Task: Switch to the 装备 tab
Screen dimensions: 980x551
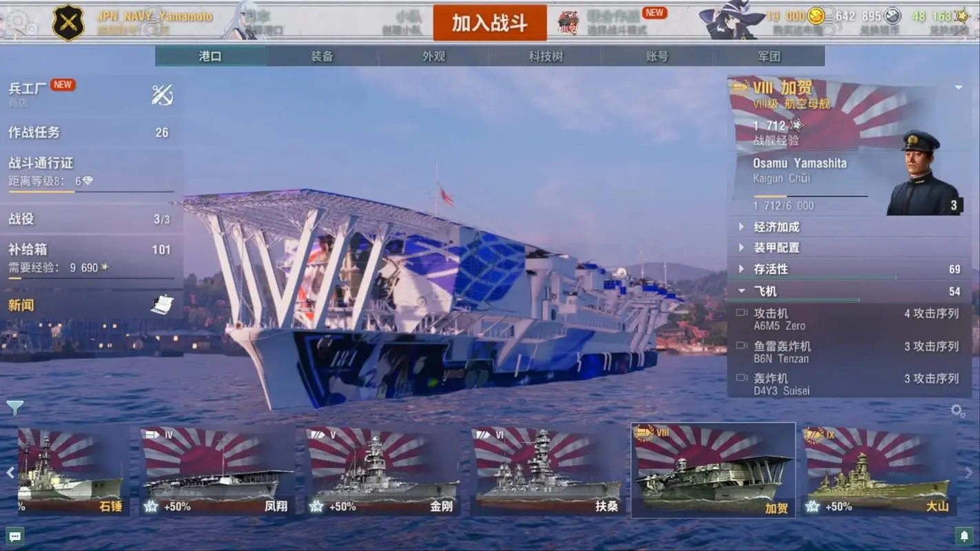Action: pyautogui.click(x=322, y=56)
